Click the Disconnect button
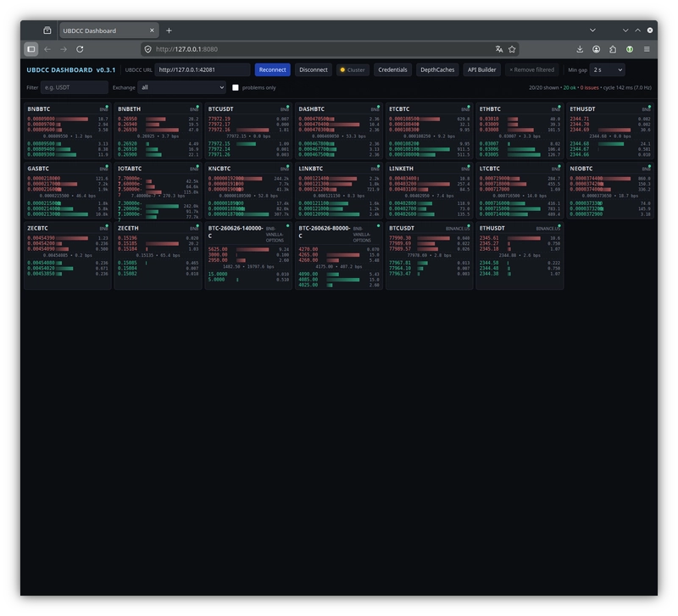This screenshot has height=616, width=678. pos(314,69)
